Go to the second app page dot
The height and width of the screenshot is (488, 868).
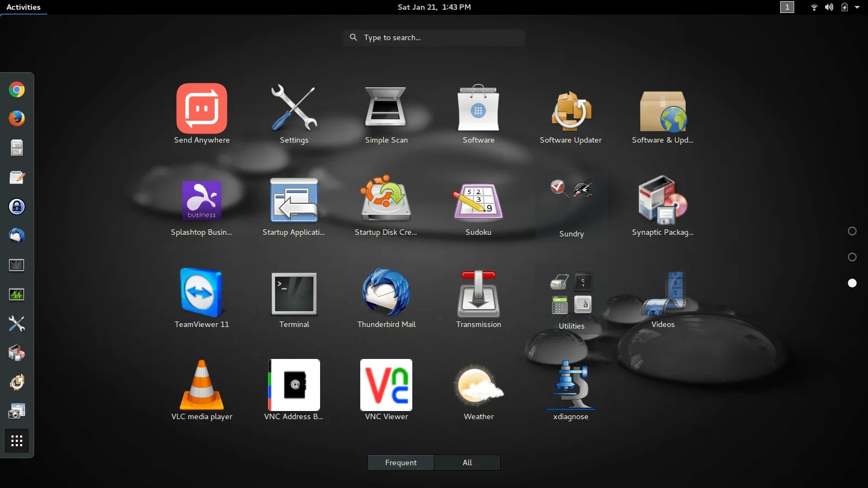852,257
